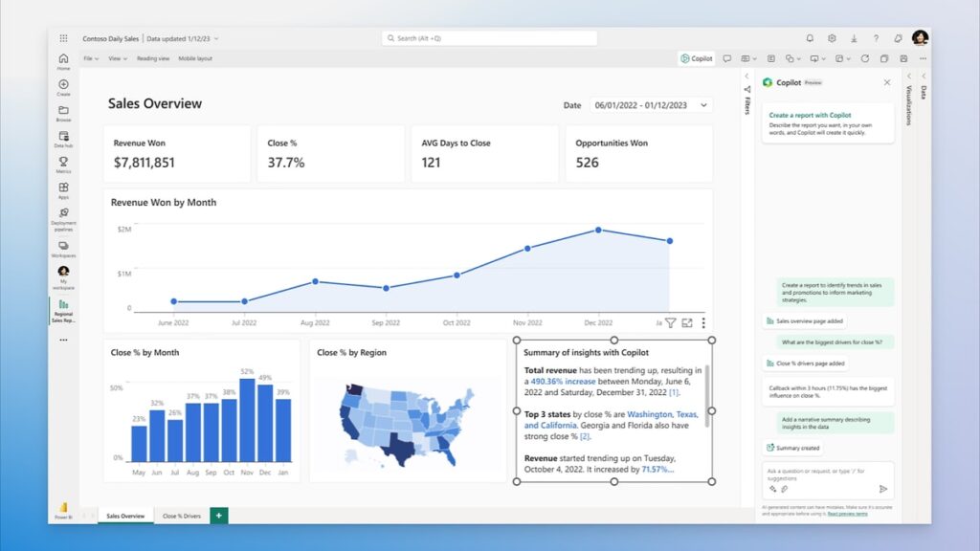Select the Close % Drivers page tab
Image resolution: width=980 pixels, height=551 pixels.
pyautogui.click(x=181, y=516)
